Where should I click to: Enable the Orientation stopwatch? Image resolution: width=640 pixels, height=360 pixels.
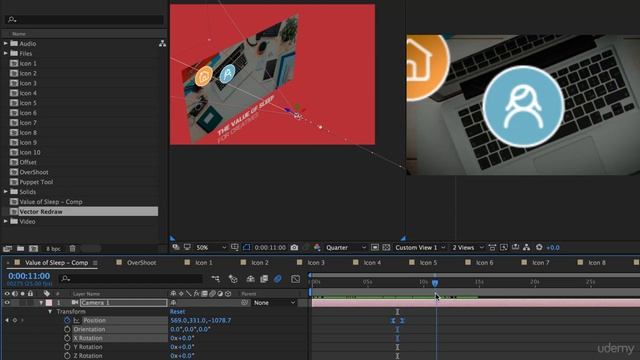point(67,329)
